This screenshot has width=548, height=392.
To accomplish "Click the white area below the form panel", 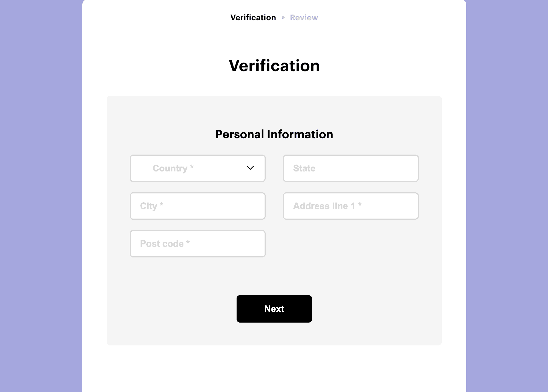I will click(x=274, y=369).
